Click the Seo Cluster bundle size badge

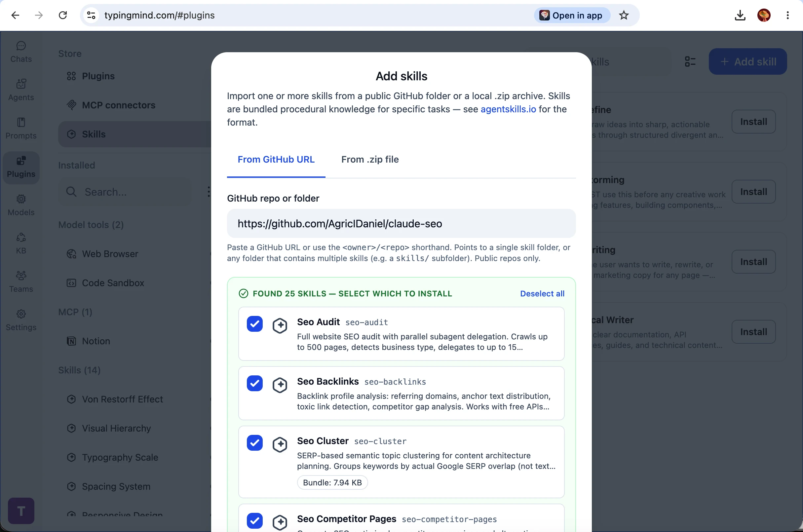(x=332, y=483)
